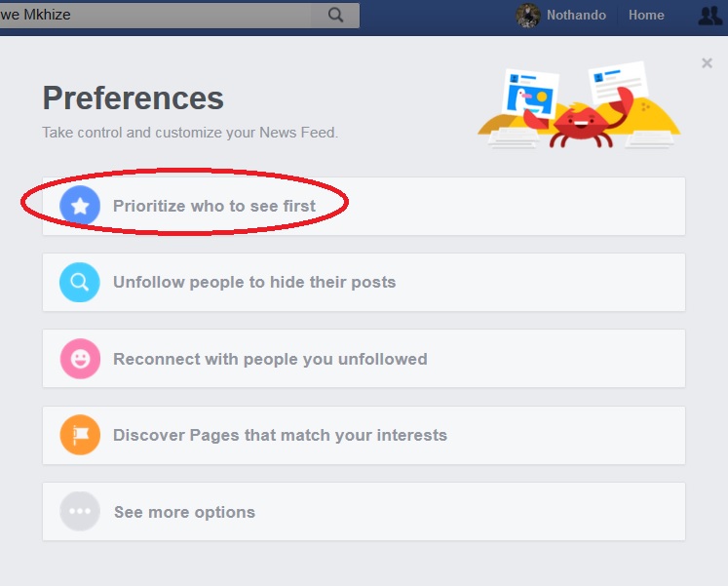Click the blue star Prioritize icon
728x586 pixels.
[x=80, y=206]
